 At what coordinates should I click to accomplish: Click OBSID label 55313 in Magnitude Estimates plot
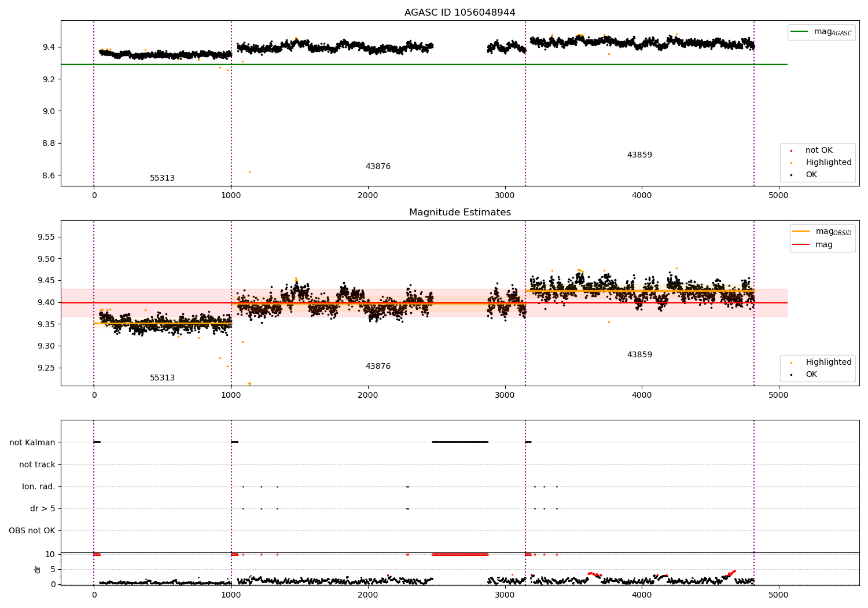(162, 378)
